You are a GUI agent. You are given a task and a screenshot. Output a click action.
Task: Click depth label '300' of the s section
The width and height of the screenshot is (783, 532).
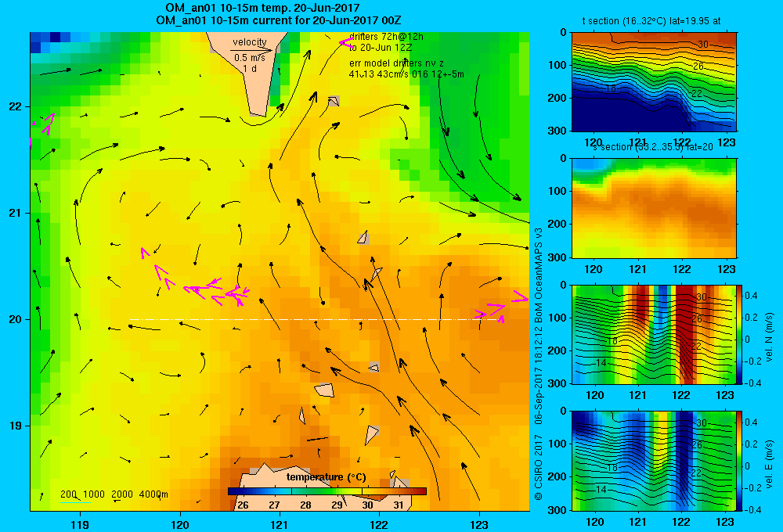[x=558, y=257]
